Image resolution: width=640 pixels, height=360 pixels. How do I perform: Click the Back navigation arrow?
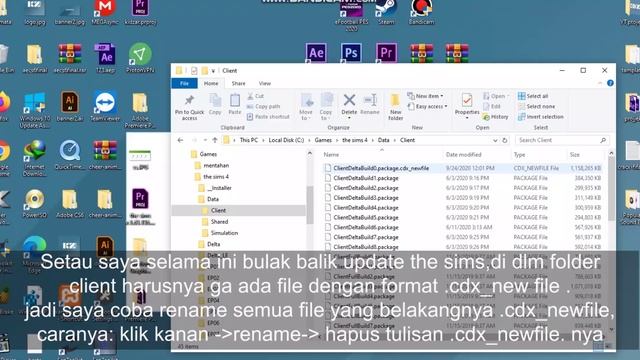[180, 140]
